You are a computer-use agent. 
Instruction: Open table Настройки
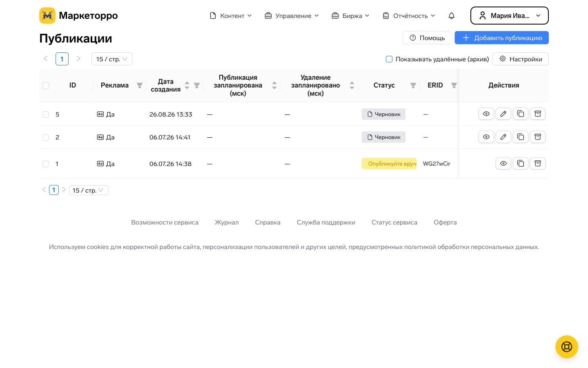[x=521, y=59]
